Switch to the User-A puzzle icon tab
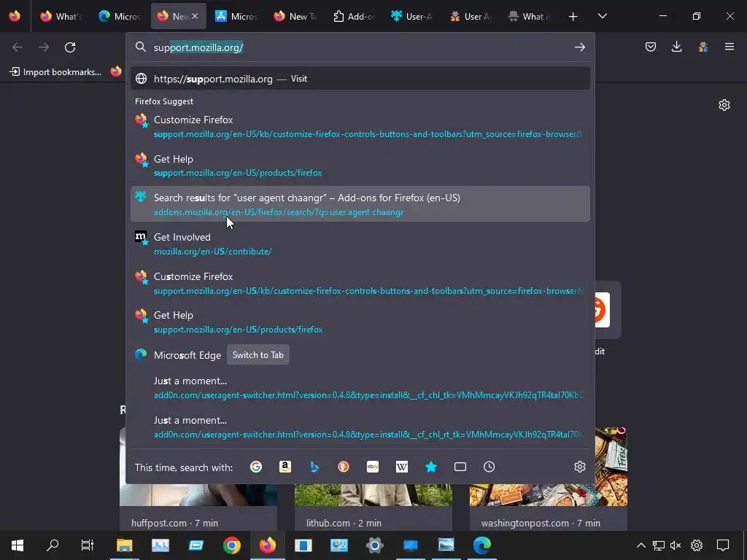 (x=413, y=16)
